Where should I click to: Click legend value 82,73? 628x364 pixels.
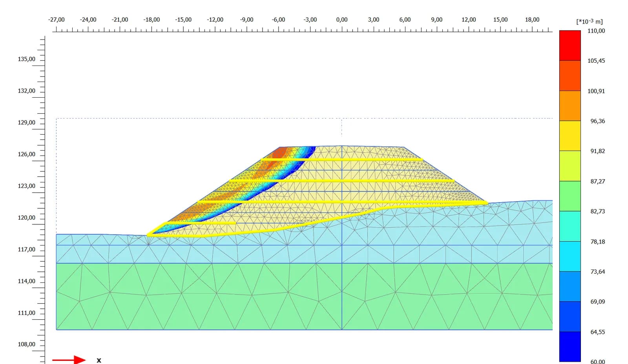tap(598, 211)
